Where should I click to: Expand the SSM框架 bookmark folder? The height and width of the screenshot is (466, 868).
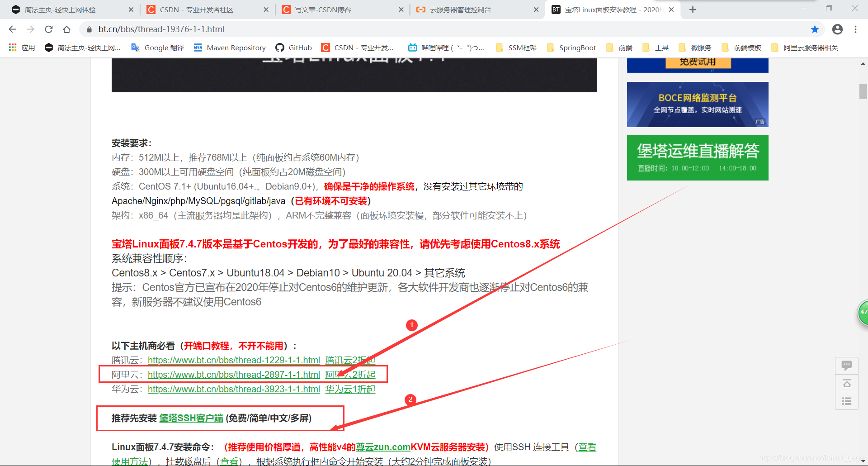tap(516, 48)
